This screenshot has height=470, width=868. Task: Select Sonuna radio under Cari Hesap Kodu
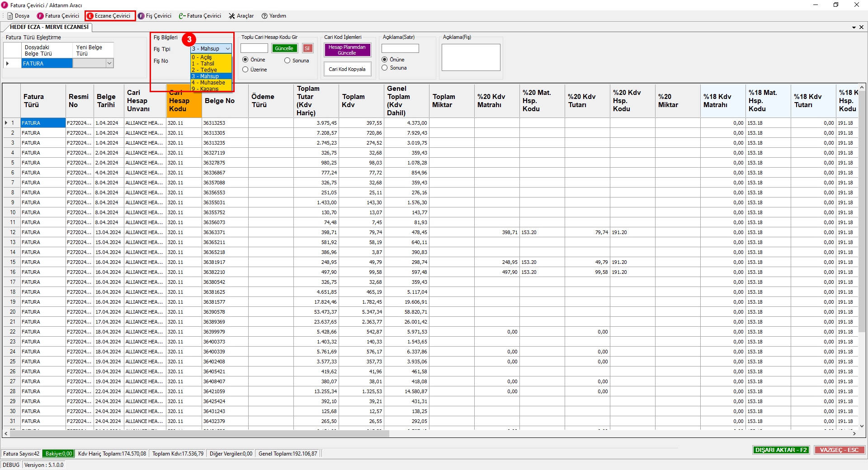pyautogui.click(x=287, y=61)
